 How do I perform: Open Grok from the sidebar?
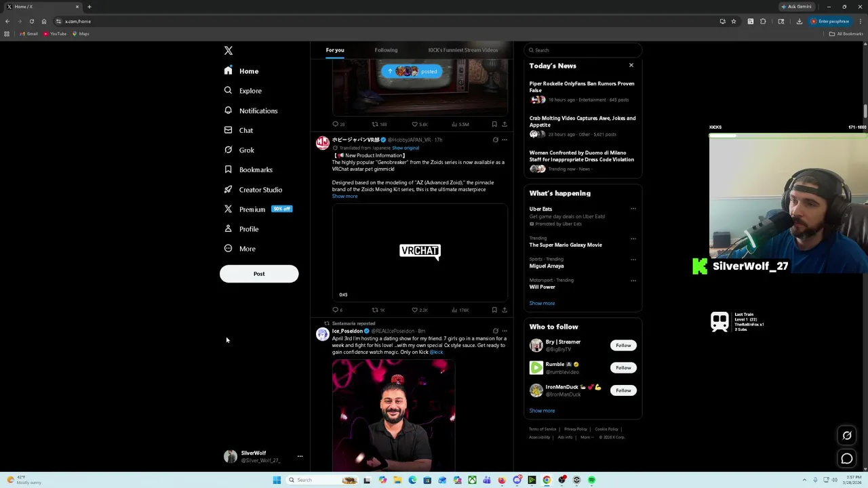[x=239, y=150]
